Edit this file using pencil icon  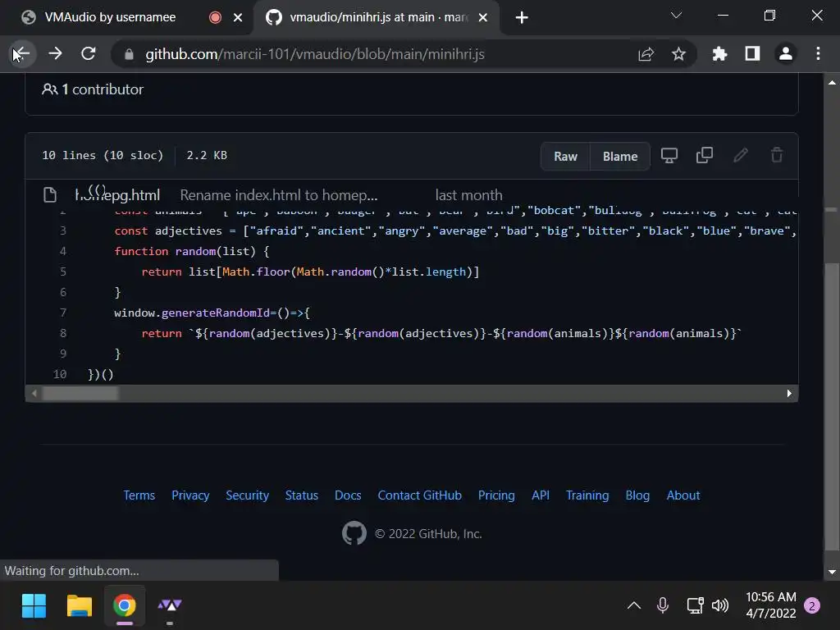(741, 155)
